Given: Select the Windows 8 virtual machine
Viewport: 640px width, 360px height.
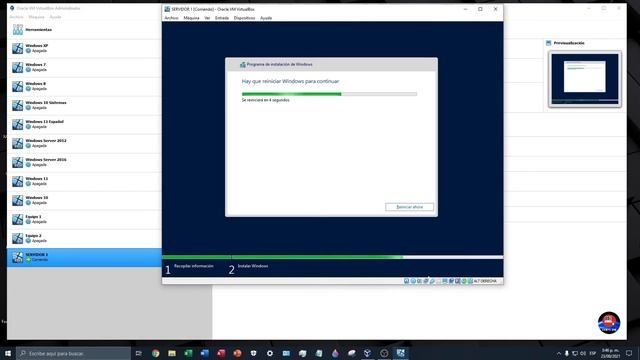Looking at the screenshot, I should pos(84,86).
